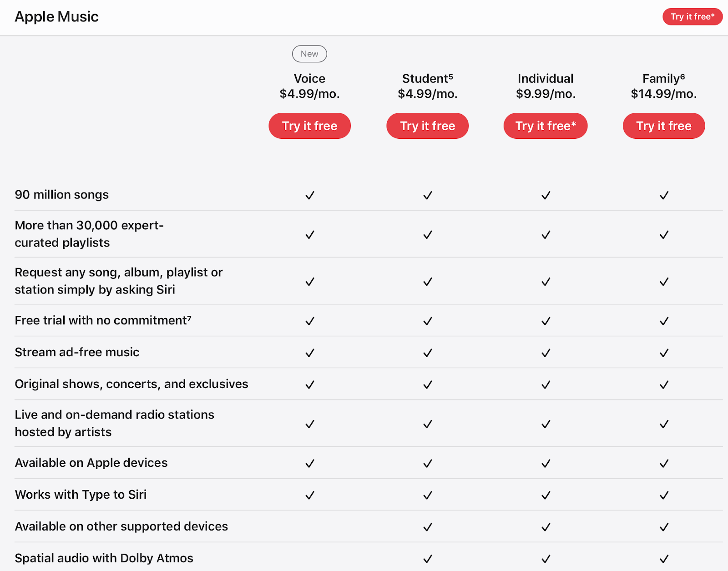The width and height of the screenshot is (728, 571).
Task: Click Individual checkmark for Stream ad-free music
Action: click(546, 353)
